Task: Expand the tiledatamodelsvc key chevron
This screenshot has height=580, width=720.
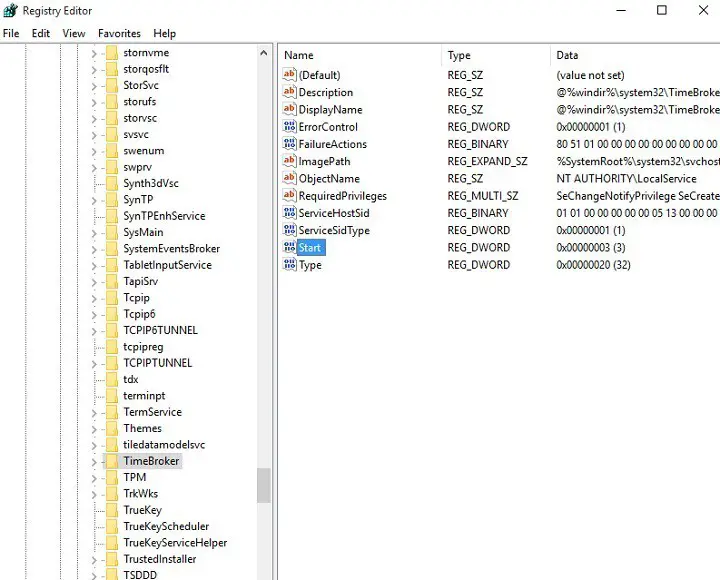Action: pyautogui.click(x=94, y=445)
